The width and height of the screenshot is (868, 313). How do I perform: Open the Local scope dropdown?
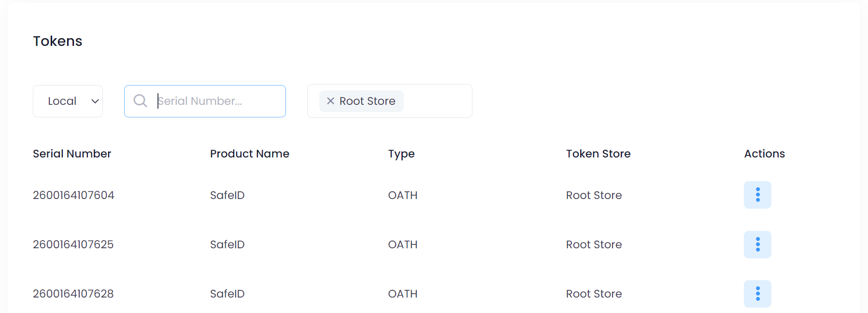click(x=68, y=101)
